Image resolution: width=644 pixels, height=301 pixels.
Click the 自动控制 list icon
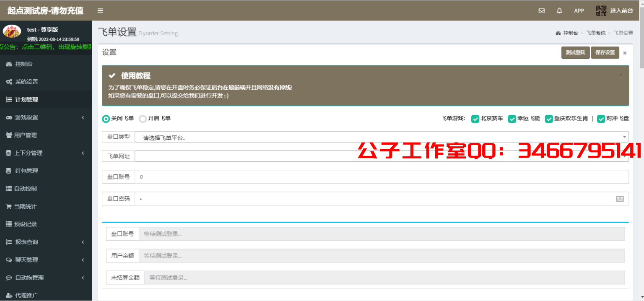point(9,189)
